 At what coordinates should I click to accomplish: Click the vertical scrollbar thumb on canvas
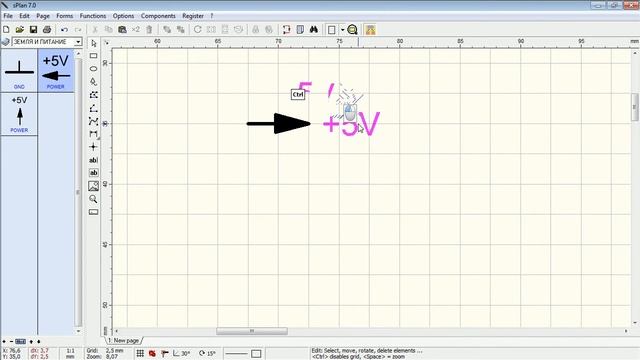coord(635,107)
